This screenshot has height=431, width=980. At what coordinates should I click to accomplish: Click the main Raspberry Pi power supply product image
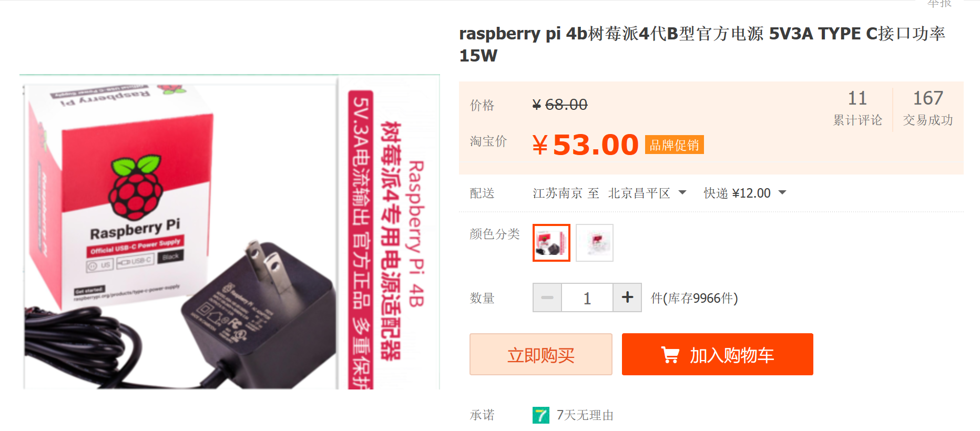[230, 232]
